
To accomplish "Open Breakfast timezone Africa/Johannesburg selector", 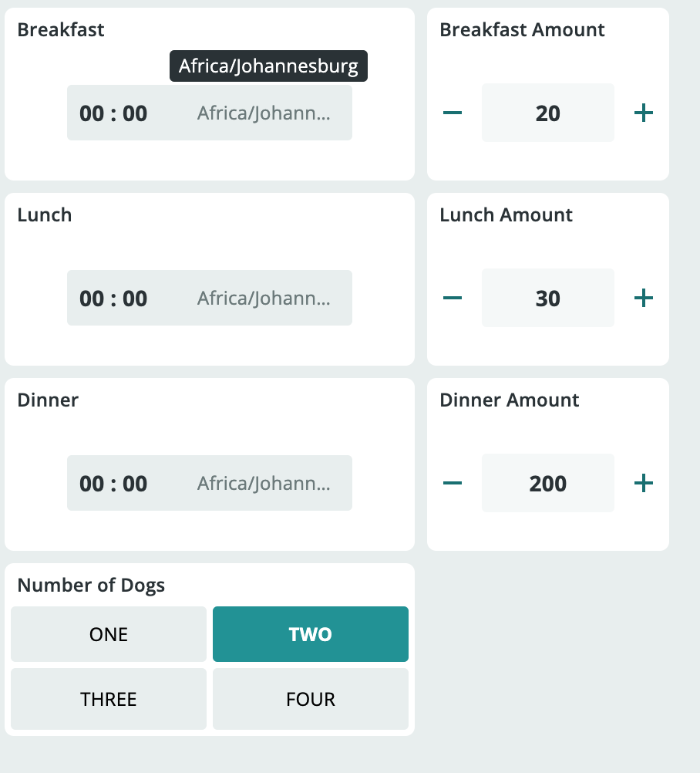I will pos(264,113).
